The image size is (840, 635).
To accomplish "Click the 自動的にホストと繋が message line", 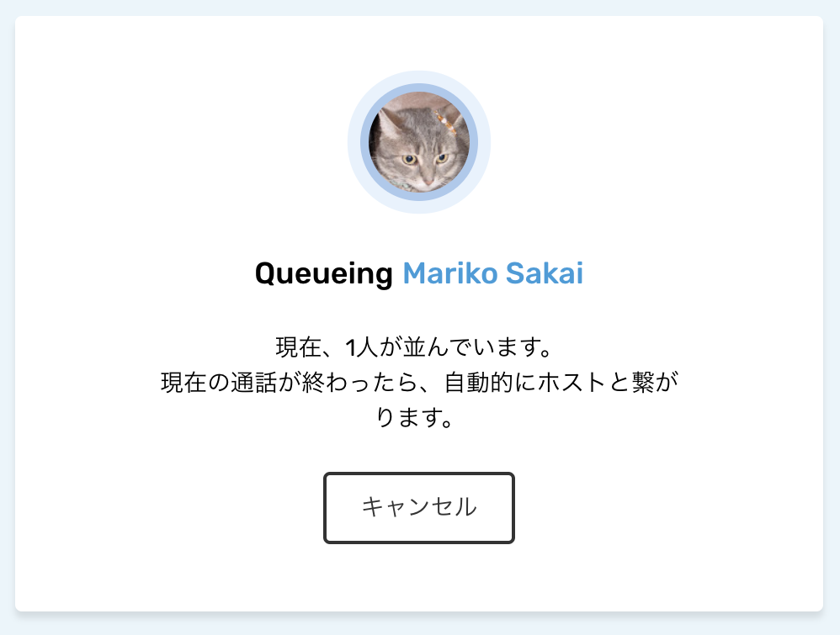I will pyautogui.click(x=561, y=383).
